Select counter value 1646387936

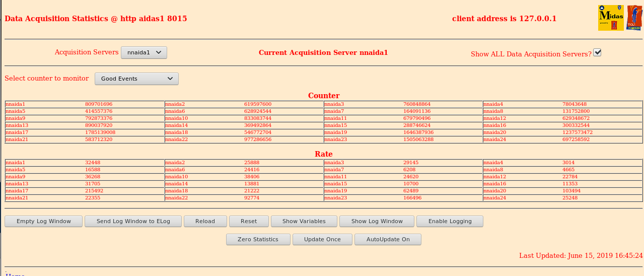[418, 132]
